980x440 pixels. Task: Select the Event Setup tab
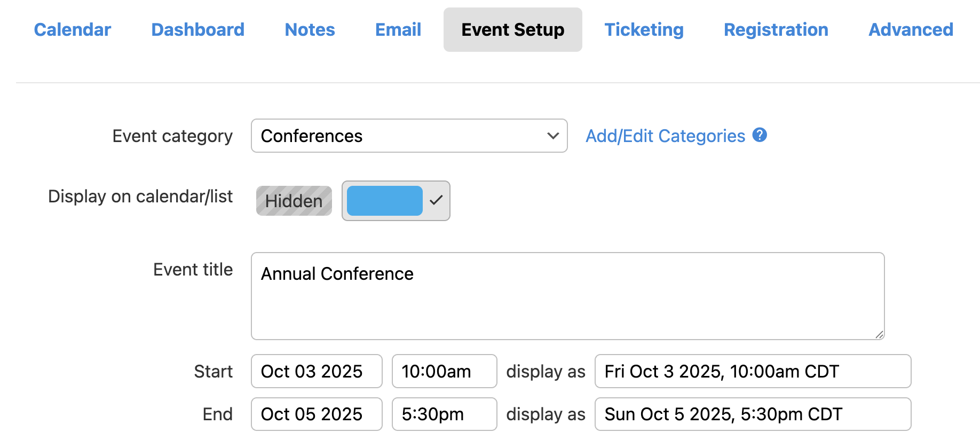pyautogui.click(x=512, y=29)
